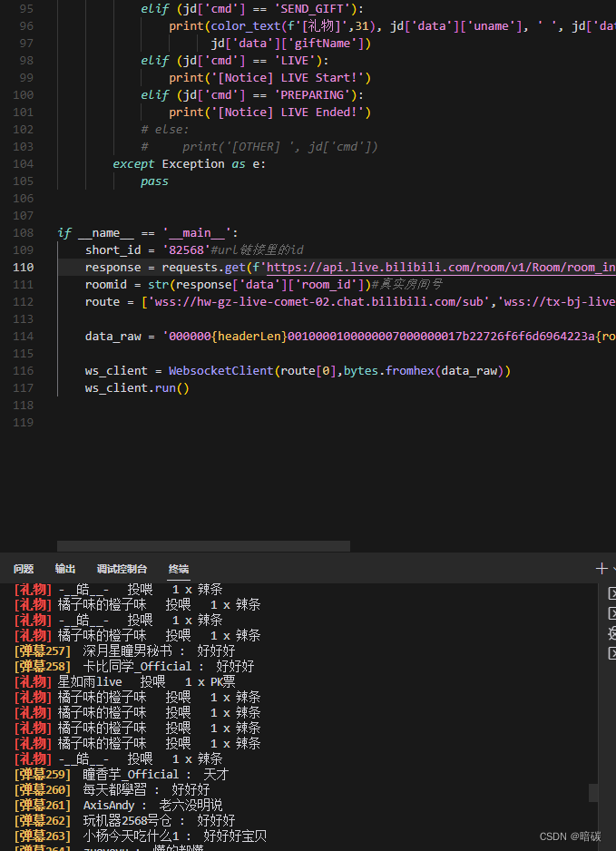The image size is (616, 851).
Task: Click the 'wss://hw-gz-live-comet-02' route string
Action: (x=319, y=302)
